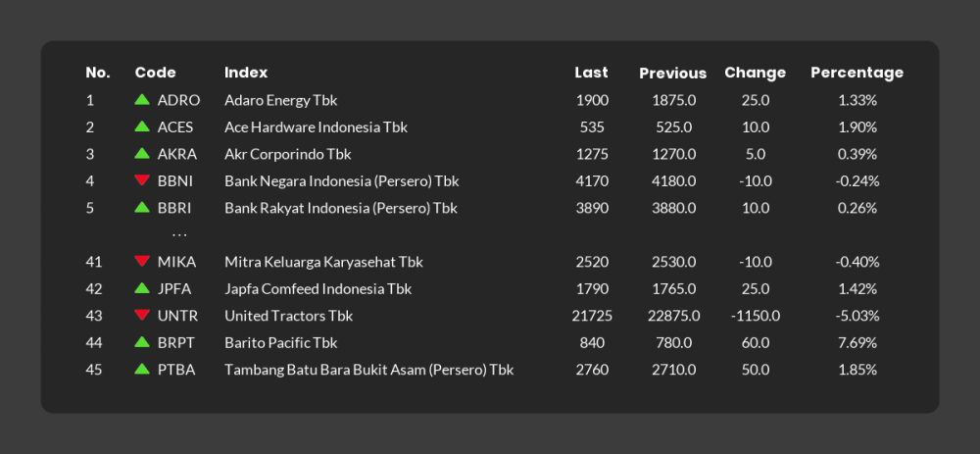The height and width of the screenshot is (454, 980).
Task: Sort by the Last column header
Action: point(591,73)
